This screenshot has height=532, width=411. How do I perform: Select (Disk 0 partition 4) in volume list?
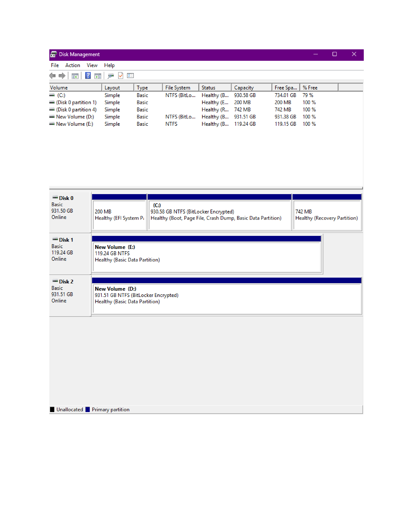pyautogui.click(x=76, y=110)
